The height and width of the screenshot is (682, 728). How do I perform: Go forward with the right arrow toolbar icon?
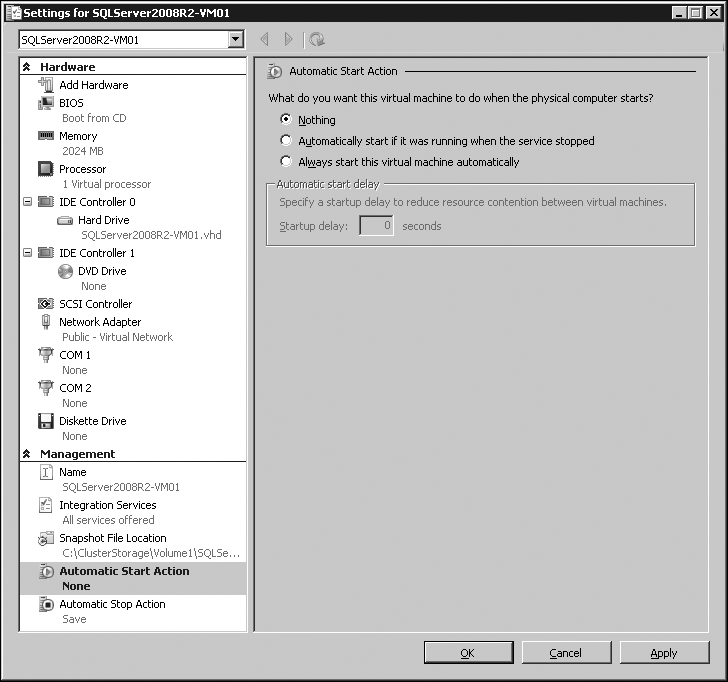pyautogui.click(x=288, y=39)
